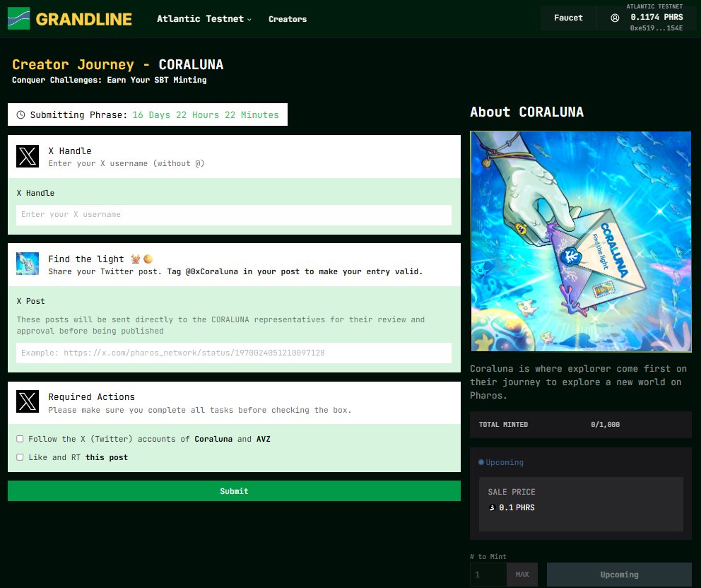Viewport: 701px width, 588px height.
Task: Click the 0.1 PHRS sale price value
Action: click(x=517, y=507)
